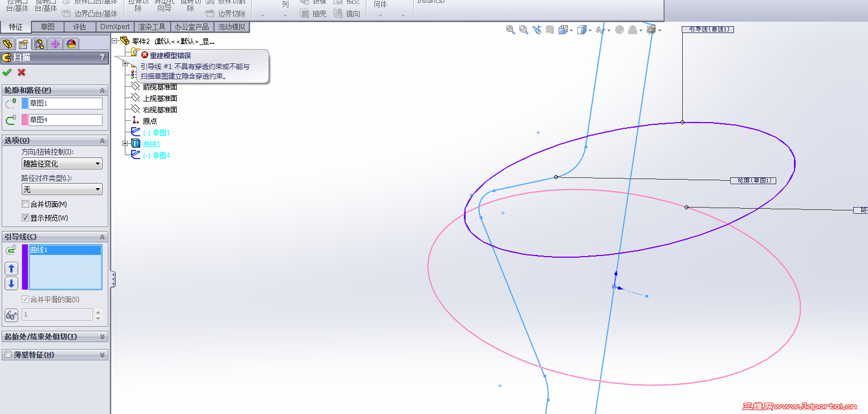The width and height of the screenshot is (868, 414).
Task: Toggle 显示预览 checkbox
Action: (x=25, y=218)
